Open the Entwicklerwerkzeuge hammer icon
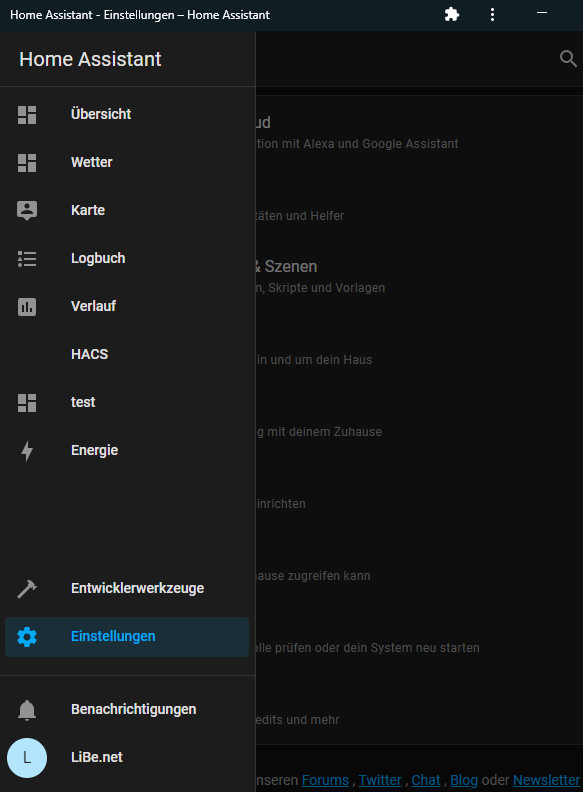Image resolution: width=583 pixels, height=792 pixels. tap(27, 589)
